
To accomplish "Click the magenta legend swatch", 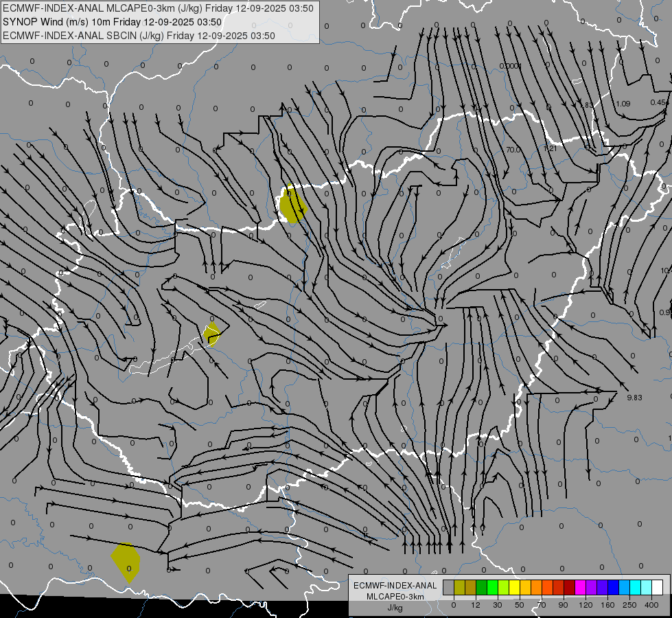I will click(581, 587).
